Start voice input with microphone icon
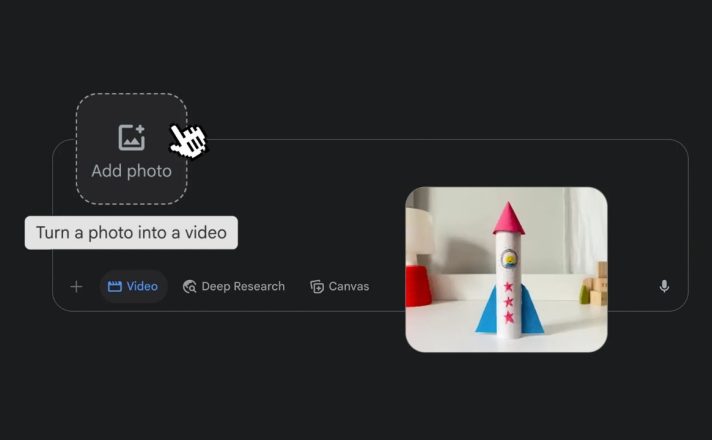The width and height of the screenshot is (712, 440). [x=664, y=287]
